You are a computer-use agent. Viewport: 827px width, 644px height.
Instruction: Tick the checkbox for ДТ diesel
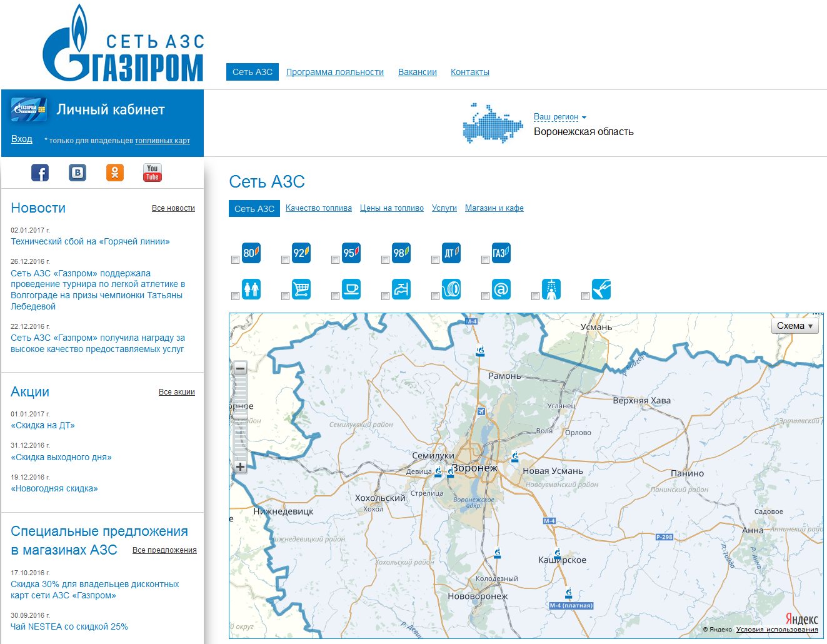[x=435, y=259]
